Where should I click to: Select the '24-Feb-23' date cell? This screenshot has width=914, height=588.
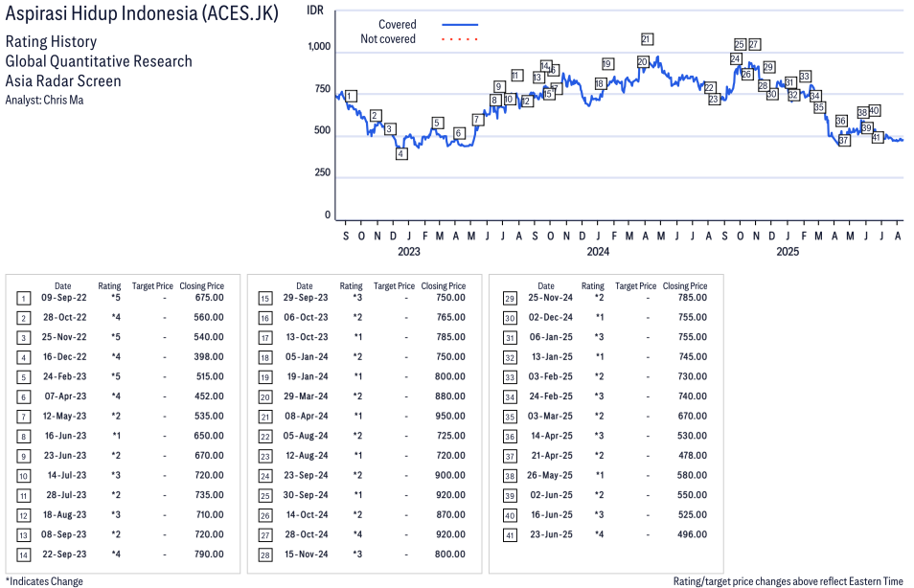click(x=65, y=376)
